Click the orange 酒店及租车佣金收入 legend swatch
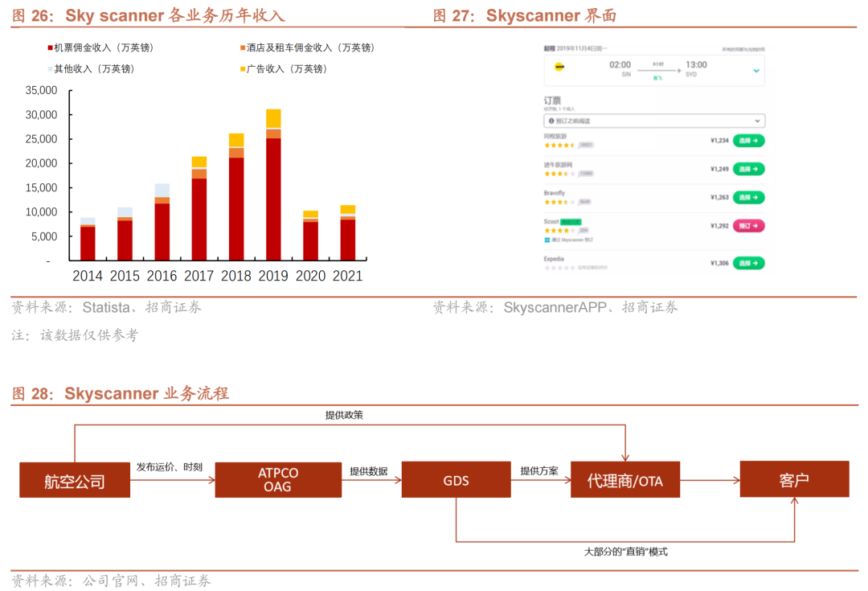This screenshot has height=591, width=868. pos(243,47)
